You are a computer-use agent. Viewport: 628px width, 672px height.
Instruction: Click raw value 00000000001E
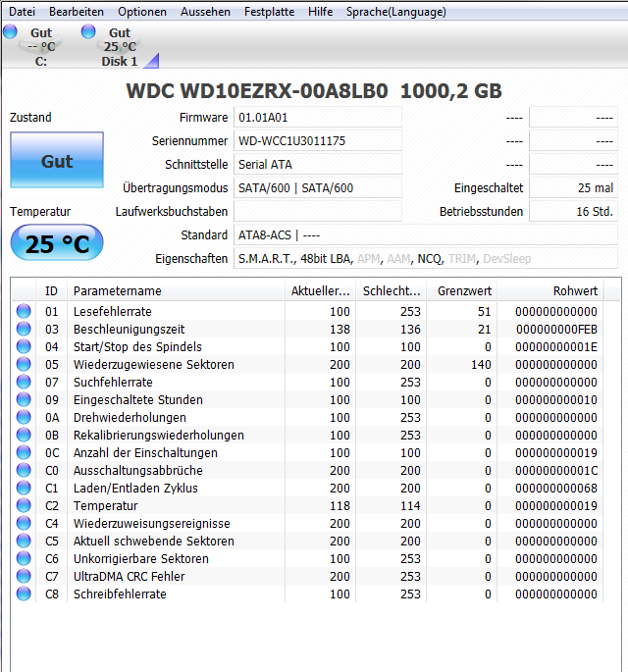point(556,346)
